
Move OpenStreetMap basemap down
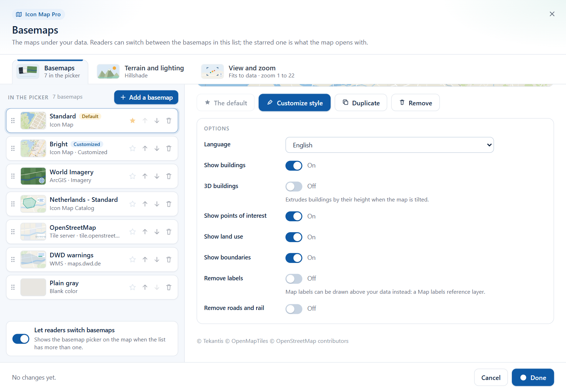[157, 232]
